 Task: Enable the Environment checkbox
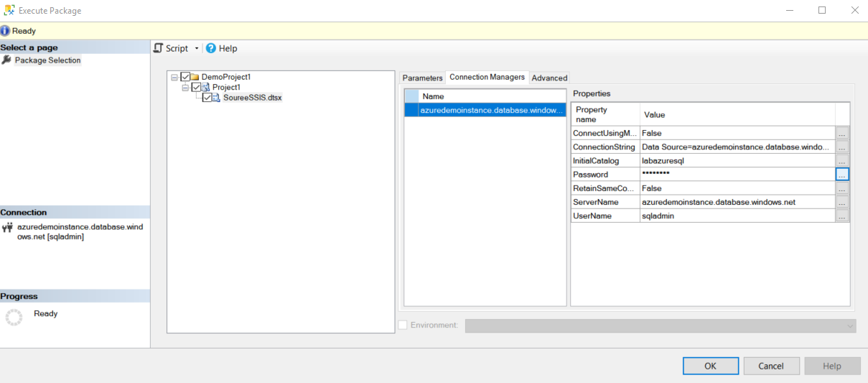click(x=403, y=325)
